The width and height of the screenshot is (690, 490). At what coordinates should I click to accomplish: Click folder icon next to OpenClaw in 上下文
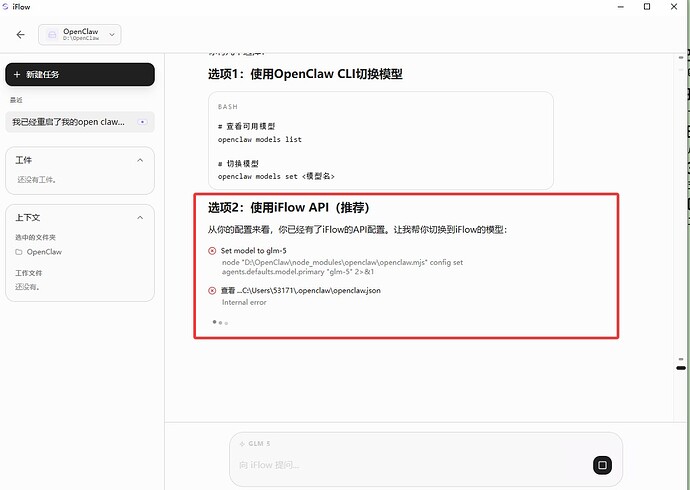click(x=18, y=252)
